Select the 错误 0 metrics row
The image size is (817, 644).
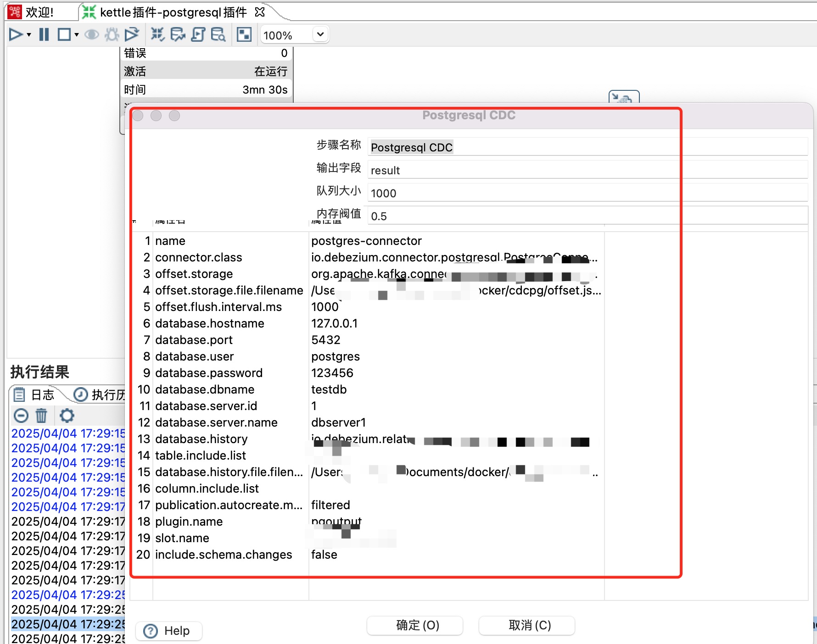[x=206, y=53]
